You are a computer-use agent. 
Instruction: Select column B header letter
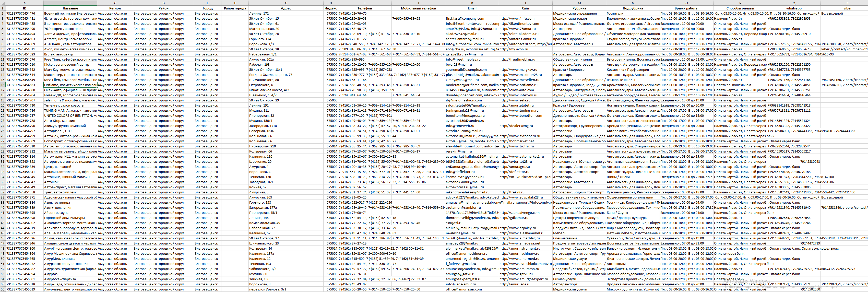pyautogui.click(x=70, y=3)
